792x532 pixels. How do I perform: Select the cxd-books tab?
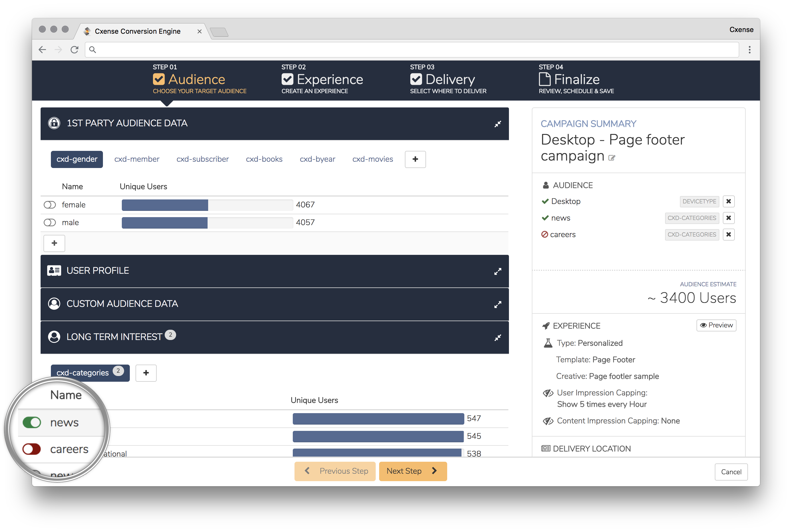[x=264, y=159]
